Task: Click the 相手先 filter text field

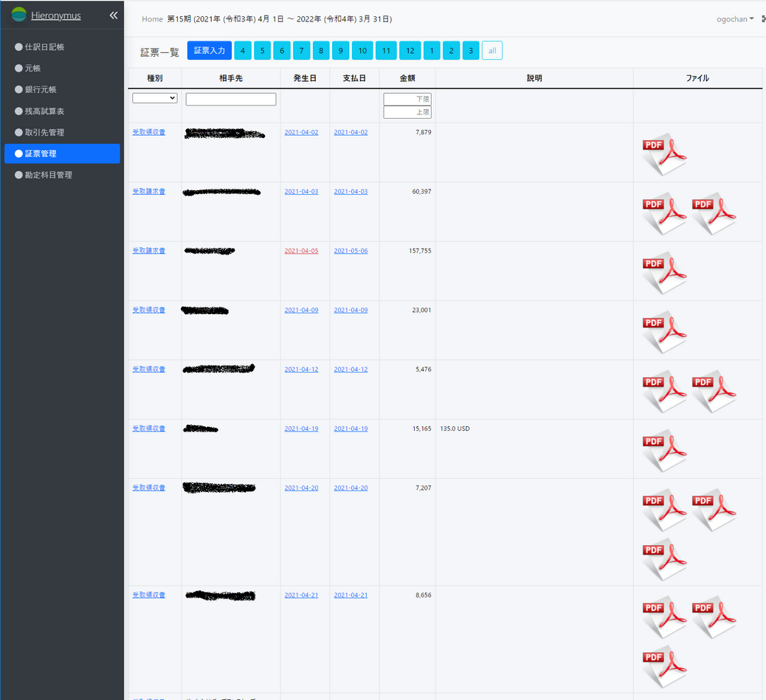Action: [x=231, y=99]
